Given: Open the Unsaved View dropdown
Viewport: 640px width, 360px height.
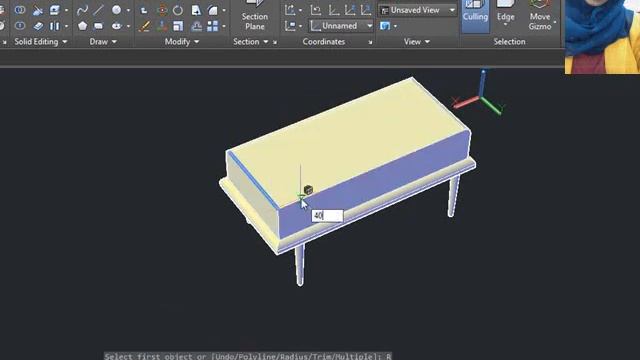Looking at the screenshot, I should click(417, 10).
